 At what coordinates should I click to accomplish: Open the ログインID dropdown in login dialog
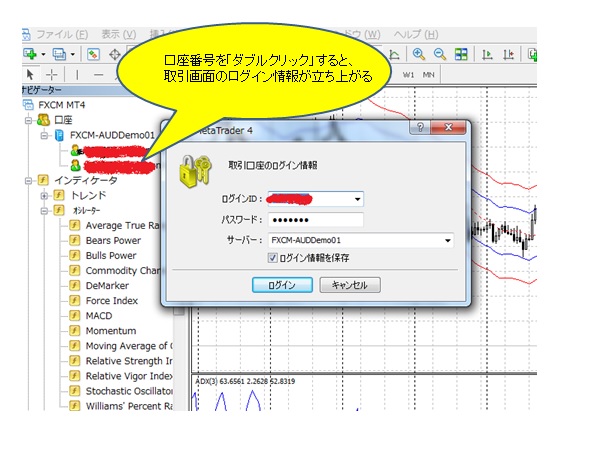coord(357,199)
